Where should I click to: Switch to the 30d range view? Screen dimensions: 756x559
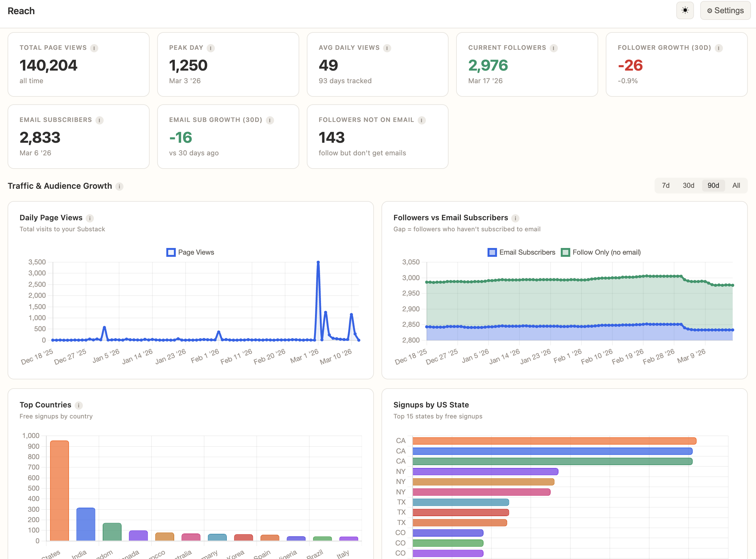click(689, 185)
